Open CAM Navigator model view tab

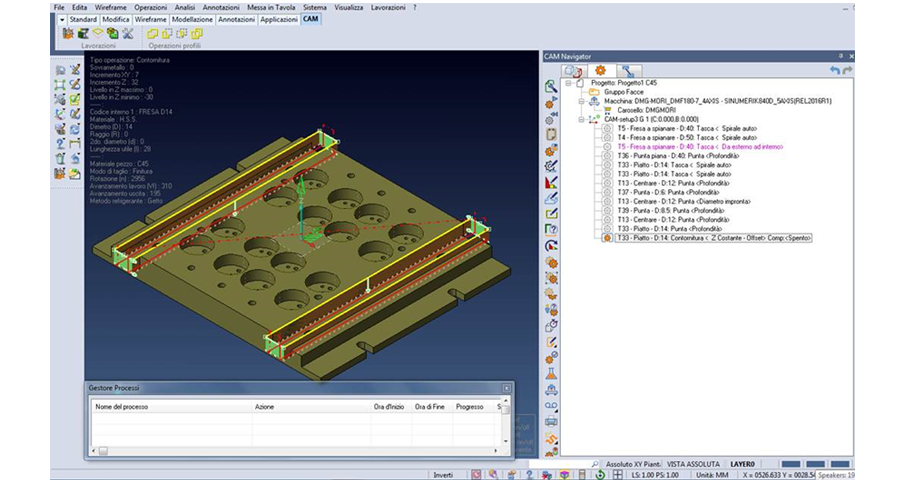tap(573, 70)
